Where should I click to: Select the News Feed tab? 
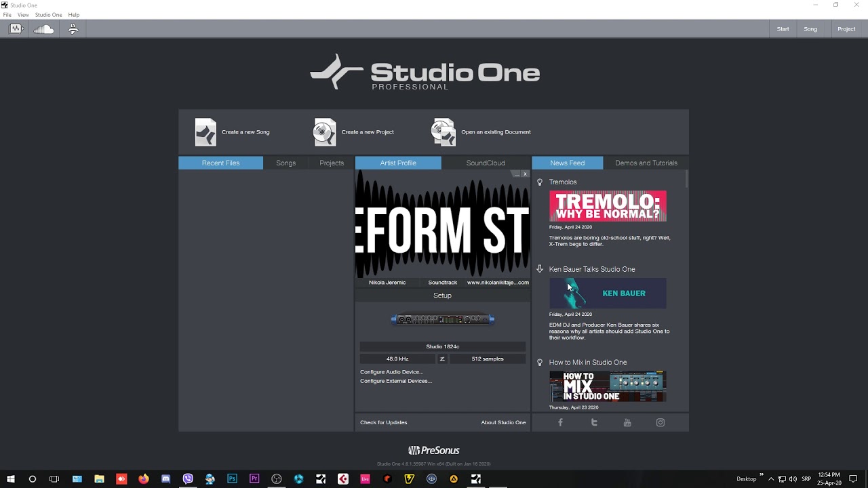coord(568,163)
